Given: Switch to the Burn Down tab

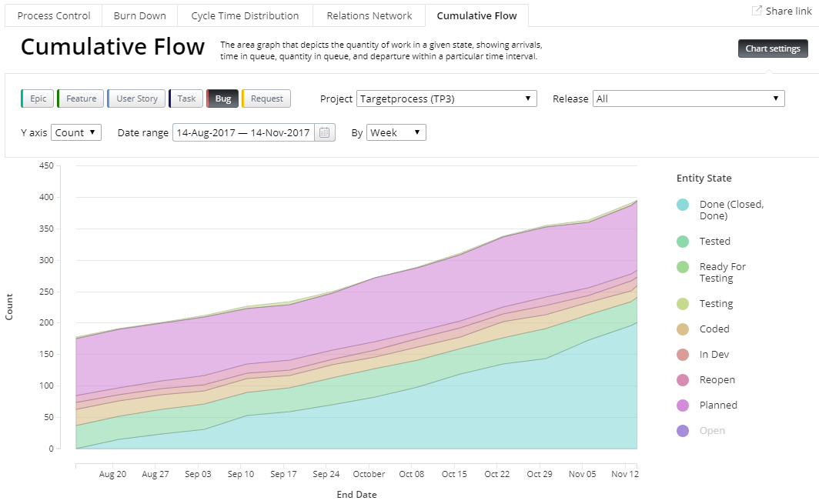Looking at the screenshot, I should tap(139, 15).
